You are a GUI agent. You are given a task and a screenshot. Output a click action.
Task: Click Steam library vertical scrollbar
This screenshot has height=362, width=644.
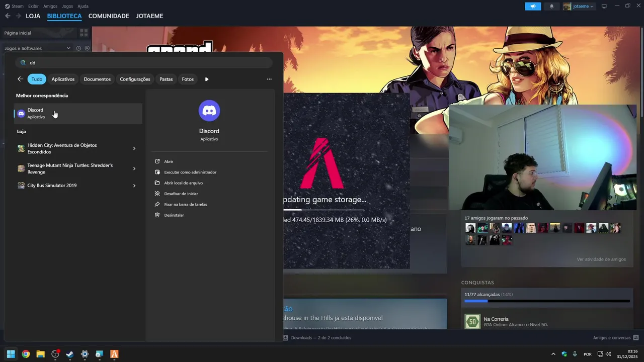click(x=641, y=73)
